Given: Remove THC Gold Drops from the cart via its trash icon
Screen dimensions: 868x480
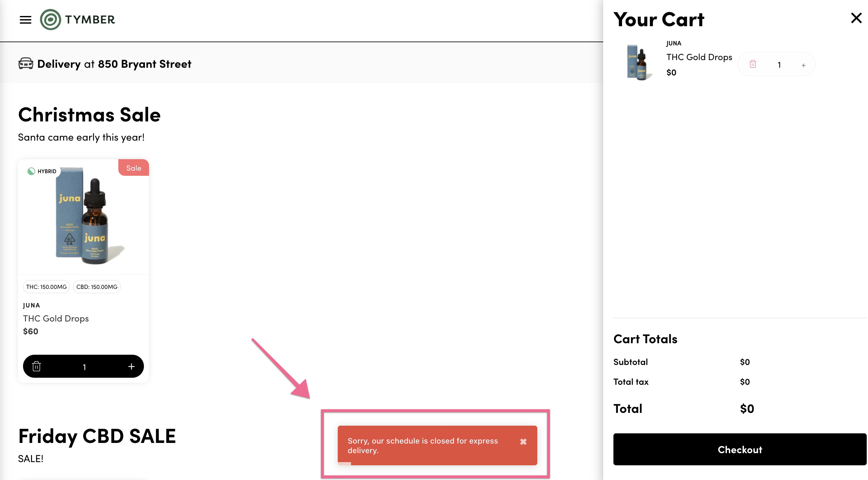Looking at the screenshot, I should point(753,64).
